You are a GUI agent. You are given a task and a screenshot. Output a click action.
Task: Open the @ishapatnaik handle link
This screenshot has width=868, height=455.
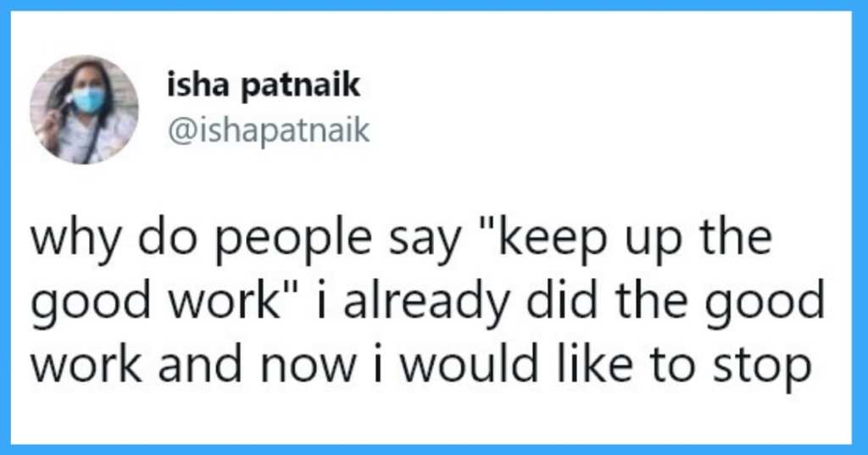269,130
